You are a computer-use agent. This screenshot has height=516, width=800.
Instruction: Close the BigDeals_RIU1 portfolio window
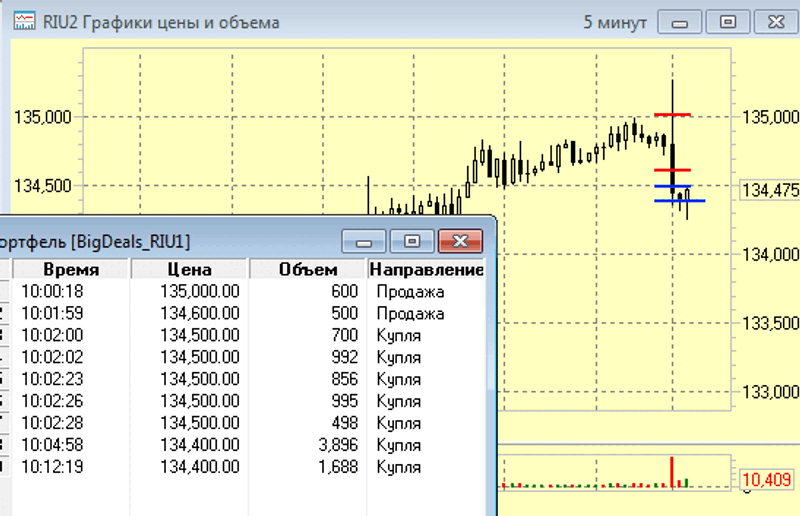[x=460, y=241]
